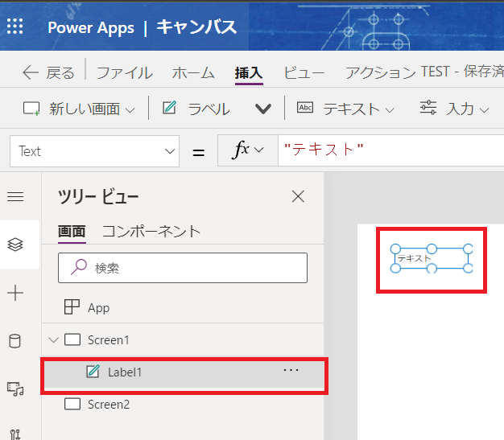Click the label pencil icon in ribbon

(169, 108)
